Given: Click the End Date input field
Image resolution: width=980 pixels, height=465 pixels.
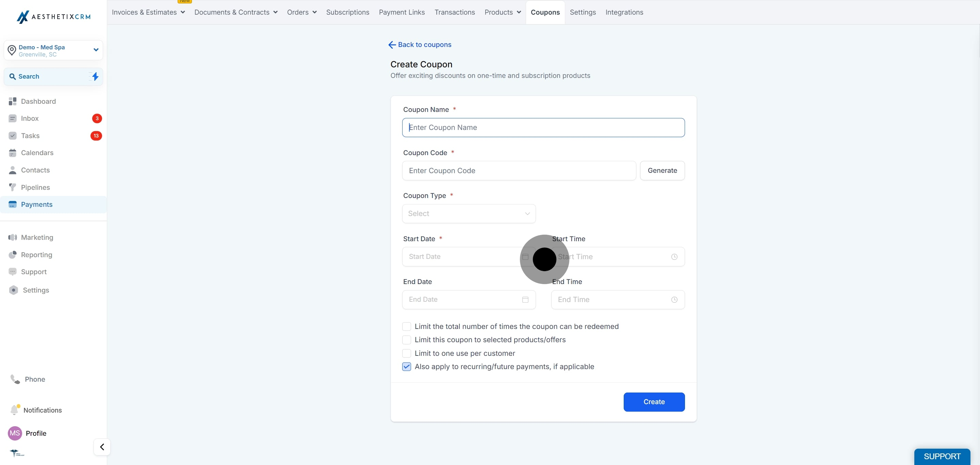Looking at the screenshot, I should click(469, 300).
